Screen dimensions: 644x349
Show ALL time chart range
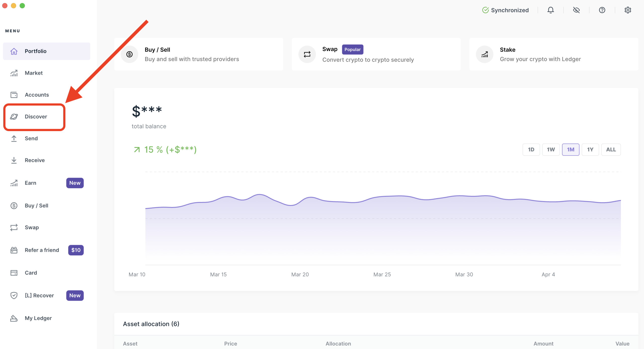(611, 149)
